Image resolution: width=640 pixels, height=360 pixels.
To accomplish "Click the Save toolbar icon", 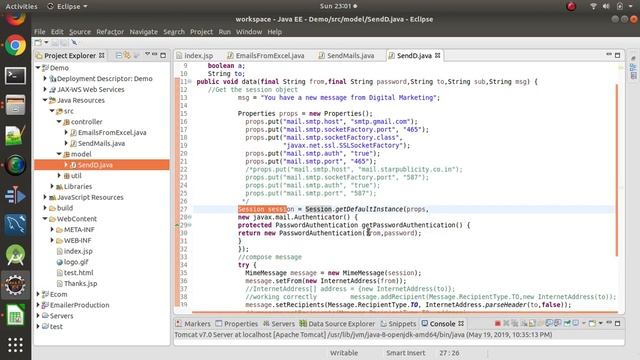I will click(55, 42).
